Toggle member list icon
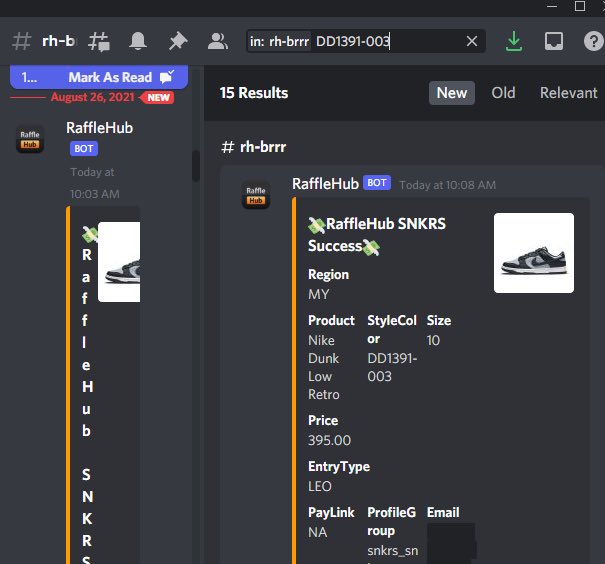This screenshot has width=605, height=564. point(218,41)
